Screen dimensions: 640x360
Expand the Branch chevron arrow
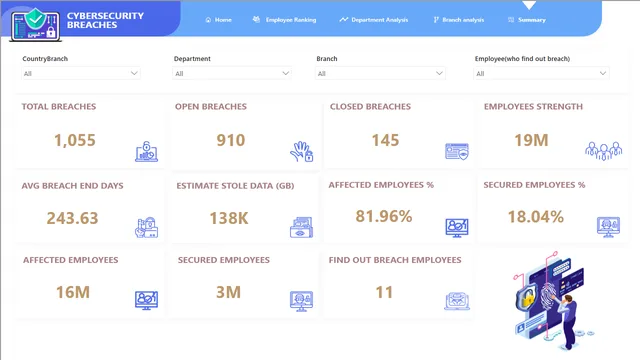click(439, 73)
